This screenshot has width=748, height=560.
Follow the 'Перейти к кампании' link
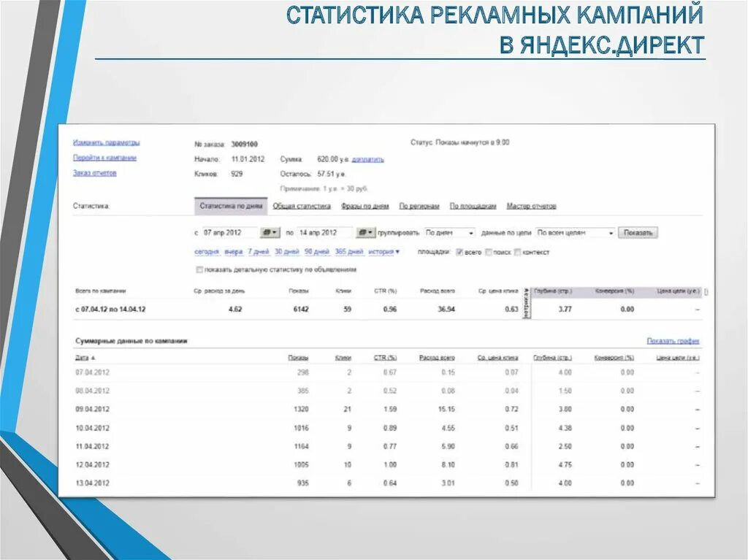pyautogui.click(x=104, y=158)
